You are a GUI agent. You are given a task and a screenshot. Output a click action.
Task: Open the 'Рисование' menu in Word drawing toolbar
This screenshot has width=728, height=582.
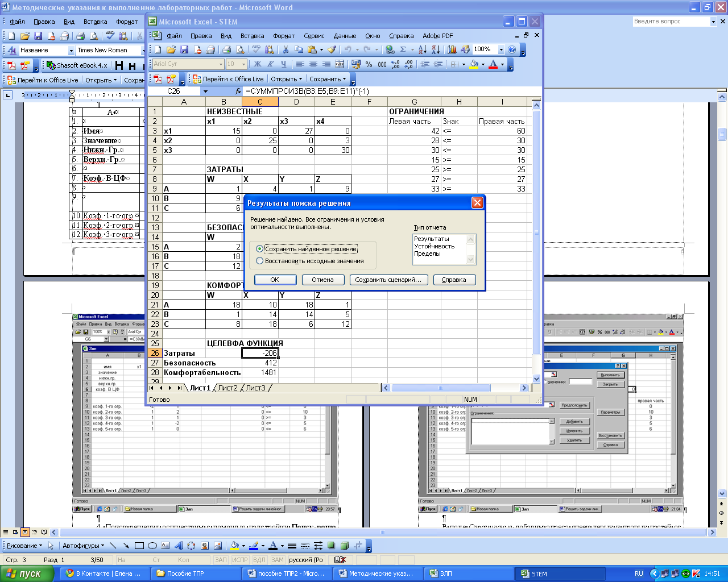pos(24,546)
